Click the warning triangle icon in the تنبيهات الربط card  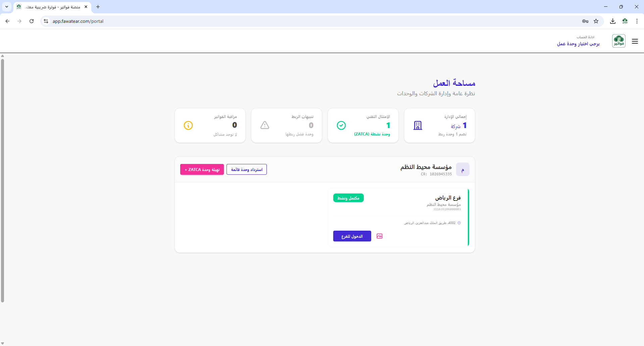pyautogui.click(x=265, y=125)
